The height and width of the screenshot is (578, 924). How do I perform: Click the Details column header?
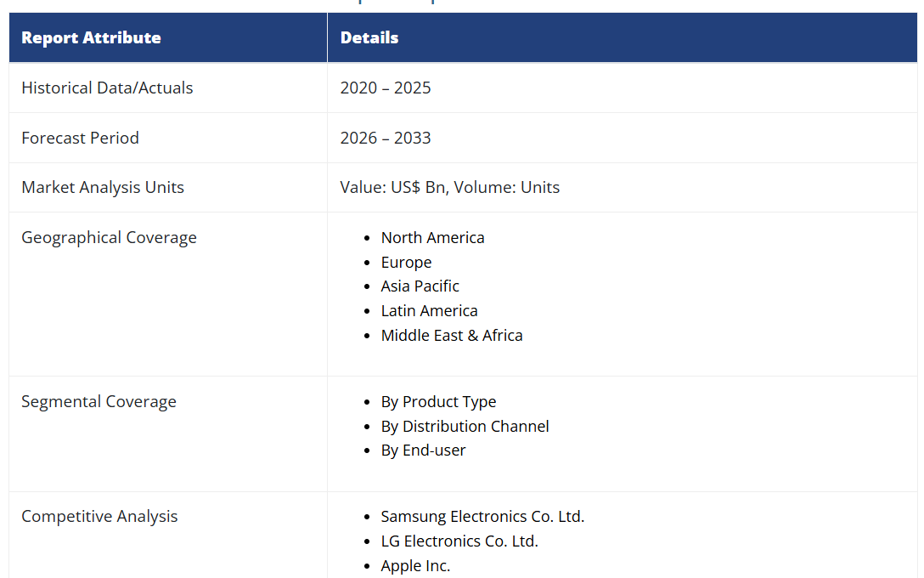(369, 37)
